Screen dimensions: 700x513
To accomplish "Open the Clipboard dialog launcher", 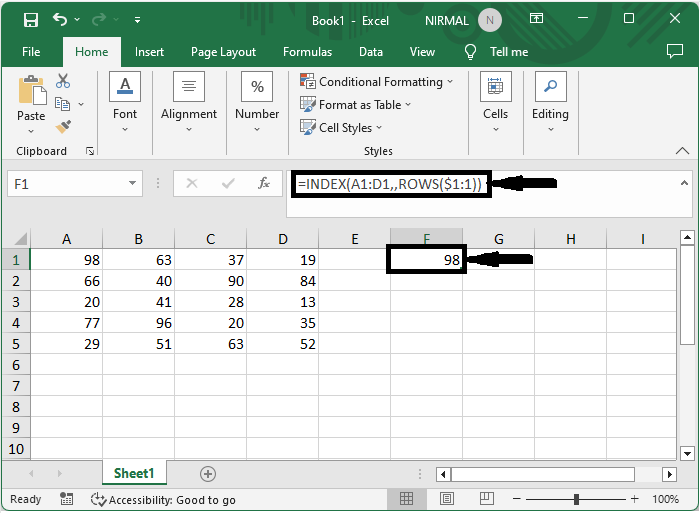I will [90, 151].
